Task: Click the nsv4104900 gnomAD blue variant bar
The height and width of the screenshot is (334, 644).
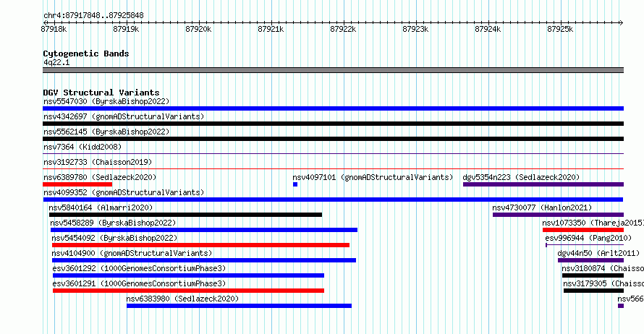Action: 204,260
